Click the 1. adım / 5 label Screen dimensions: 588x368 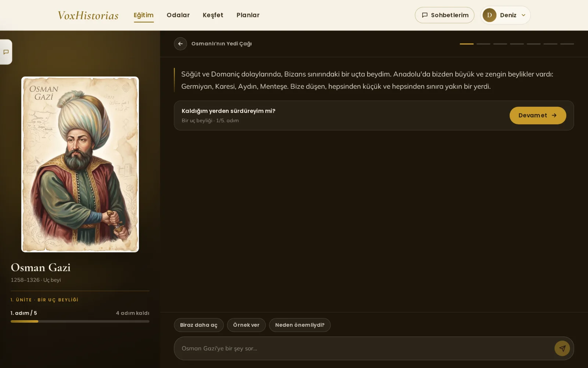(24, 313)
